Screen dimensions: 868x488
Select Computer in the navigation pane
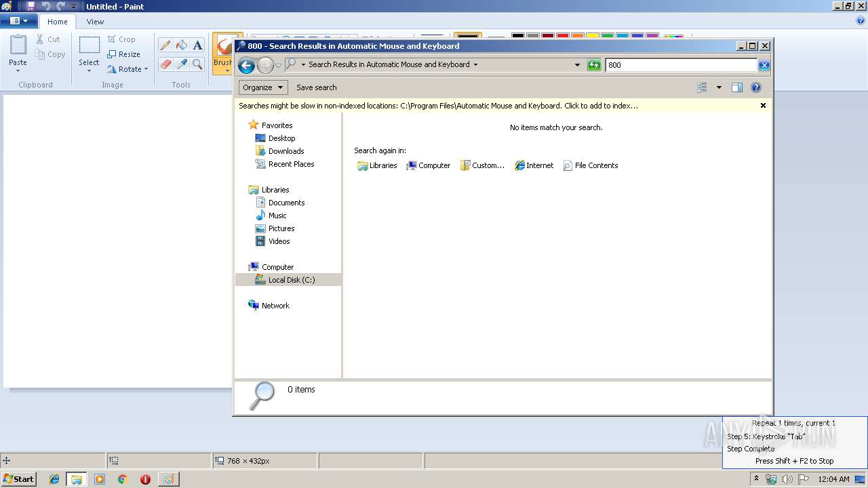[271, 267]
